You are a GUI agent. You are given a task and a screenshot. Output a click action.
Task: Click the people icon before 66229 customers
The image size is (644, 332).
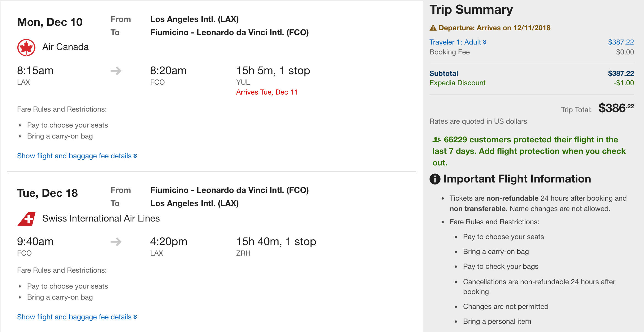click(x=436, y=140)
